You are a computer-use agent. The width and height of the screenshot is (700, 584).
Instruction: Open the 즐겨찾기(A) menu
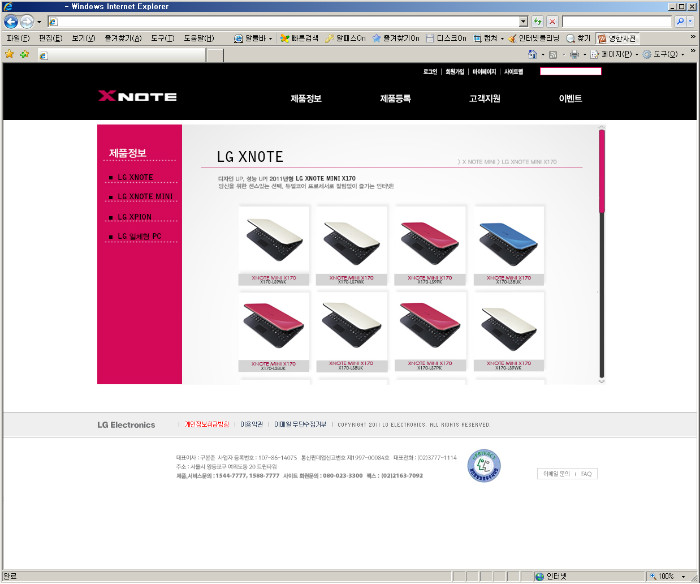[123, 38]
